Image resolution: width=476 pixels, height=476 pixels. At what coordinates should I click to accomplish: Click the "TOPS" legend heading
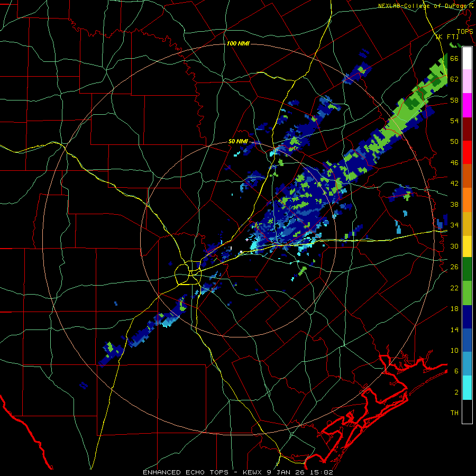point(465,31)
